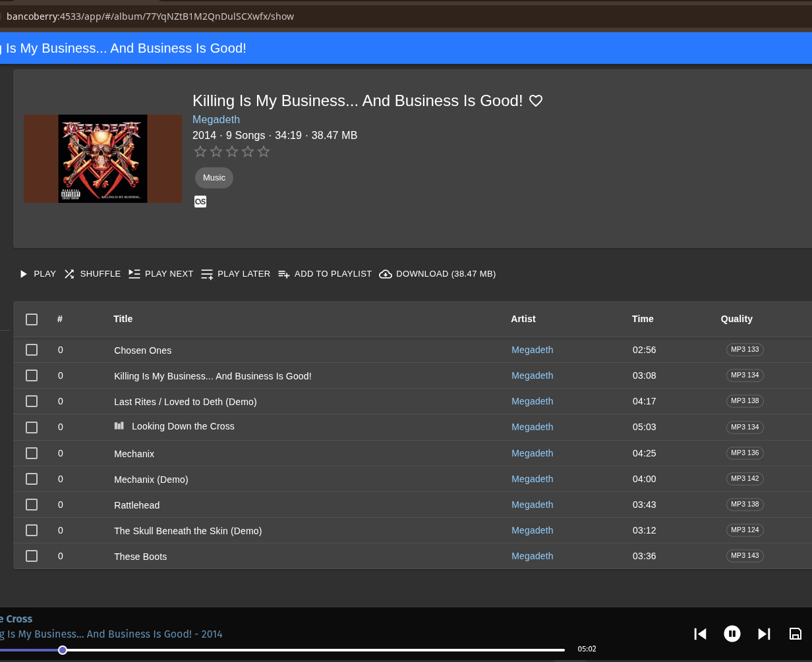Click the heart icon to favorite album
Screen dimensions: 812x662
point(536,101)
